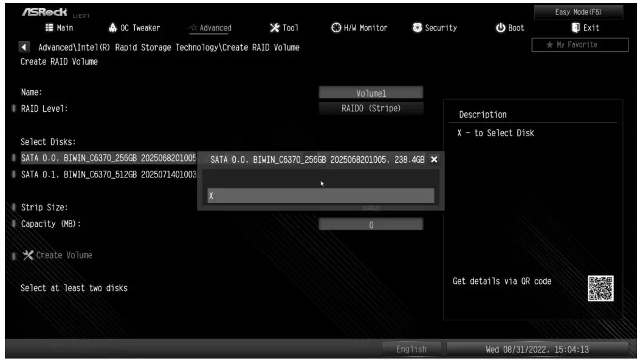Screen dimensions: 640x364
Task: Open the H/W Monitor tab
Action: point(359,28)
